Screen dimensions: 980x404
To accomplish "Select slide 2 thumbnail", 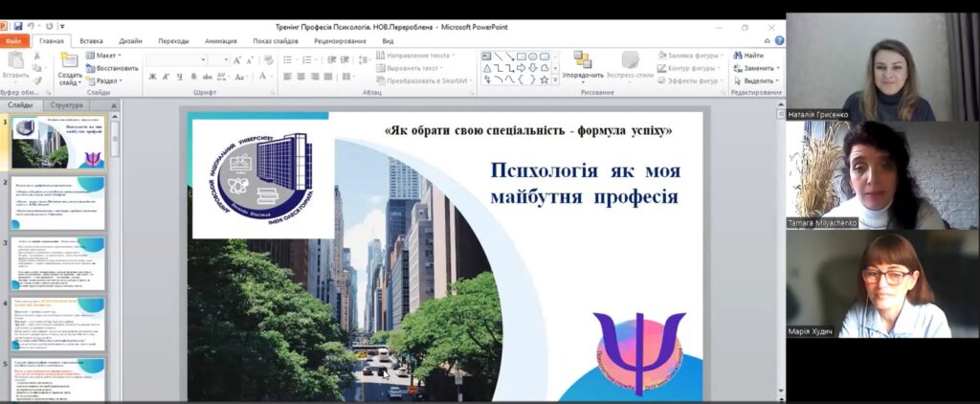I will point(58,203).
